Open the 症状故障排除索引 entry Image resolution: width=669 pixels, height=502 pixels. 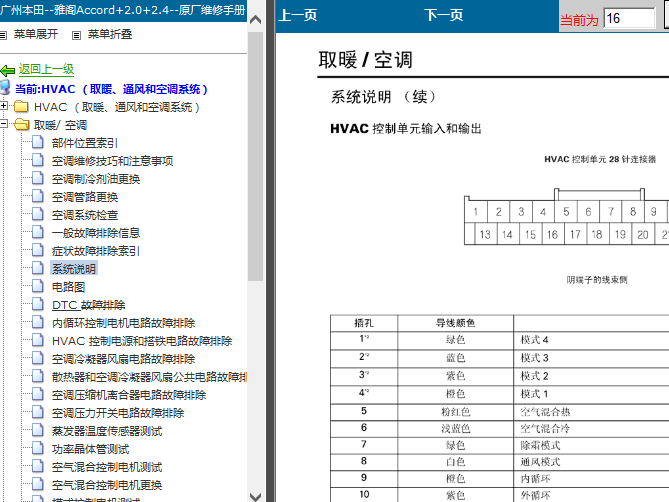point(96,251)
